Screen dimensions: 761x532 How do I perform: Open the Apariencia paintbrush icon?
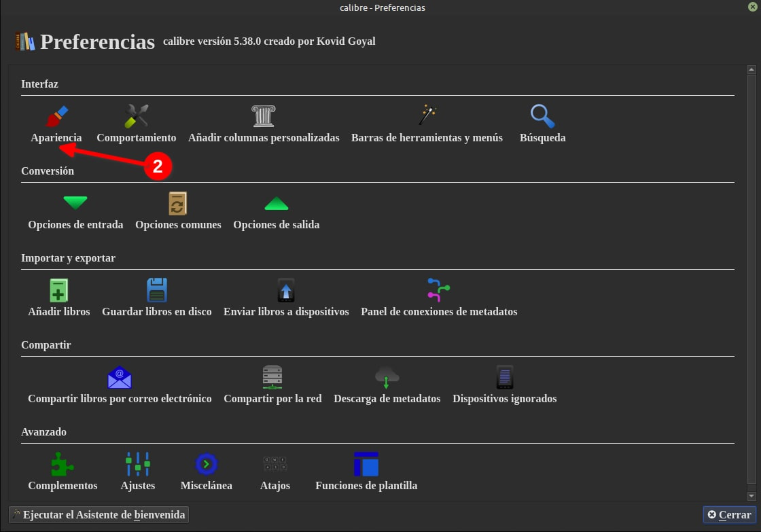click(57, 116)
